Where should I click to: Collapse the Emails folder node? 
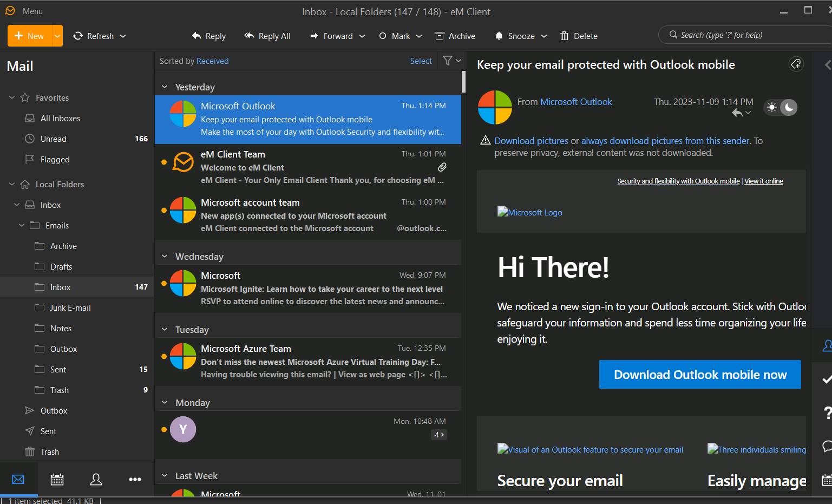tap(22, 225)
